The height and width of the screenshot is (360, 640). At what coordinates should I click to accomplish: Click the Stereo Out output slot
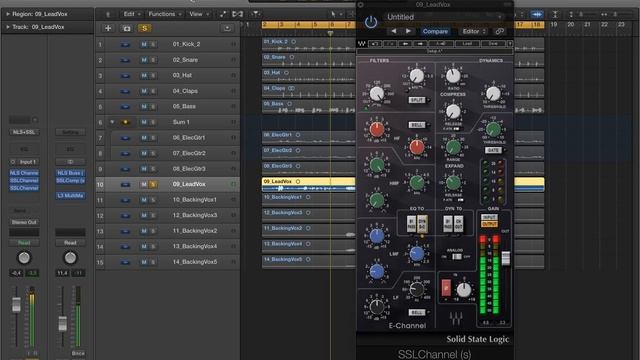pos(24,222)
